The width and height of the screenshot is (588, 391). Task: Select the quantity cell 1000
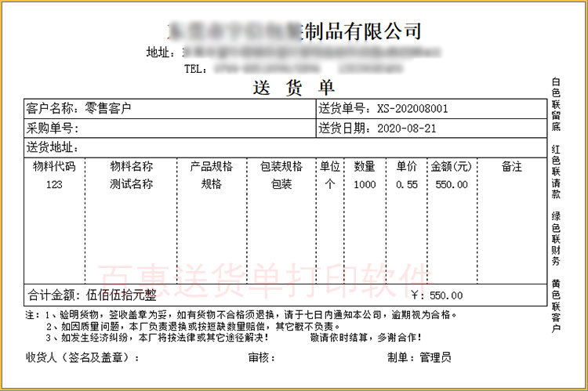point(365,184)
